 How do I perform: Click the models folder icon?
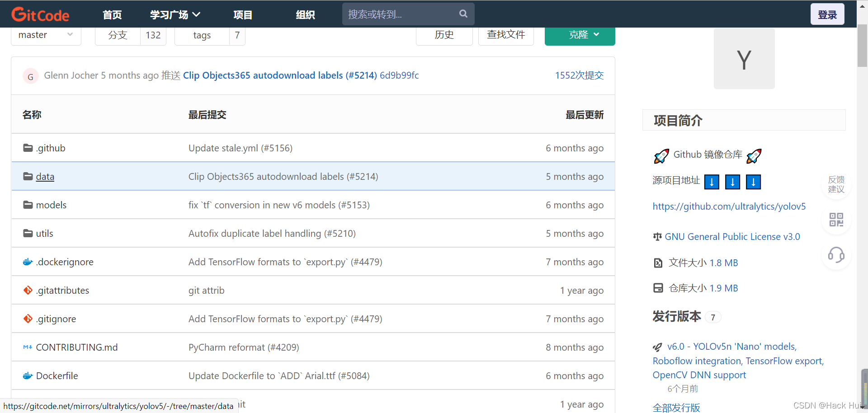tap(28, 205)
